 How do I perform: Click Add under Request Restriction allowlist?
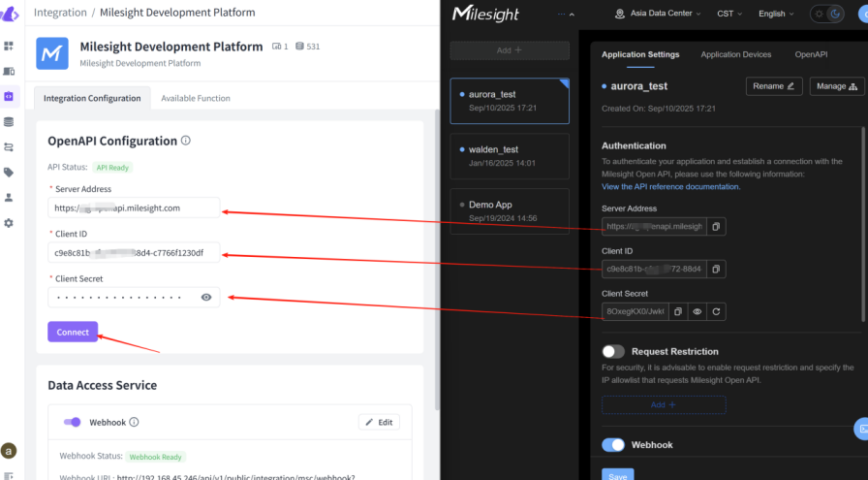(664, 405)
